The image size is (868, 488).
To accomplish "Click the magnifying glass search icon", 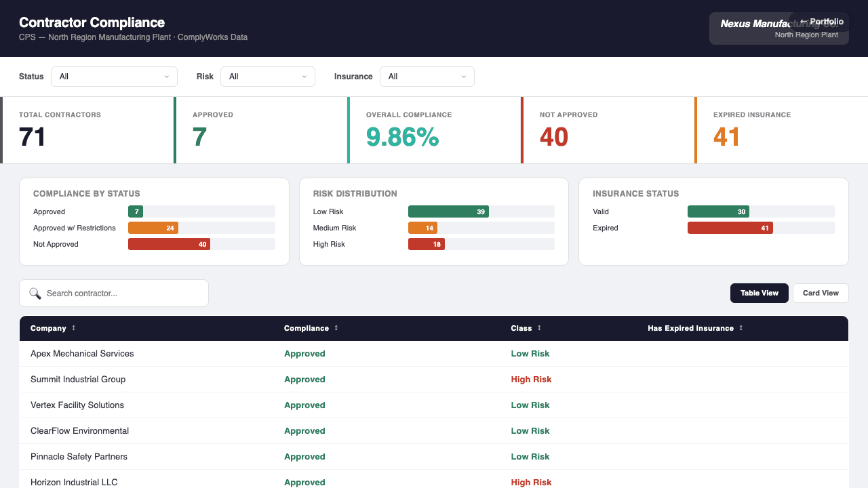I will (36, 293).
